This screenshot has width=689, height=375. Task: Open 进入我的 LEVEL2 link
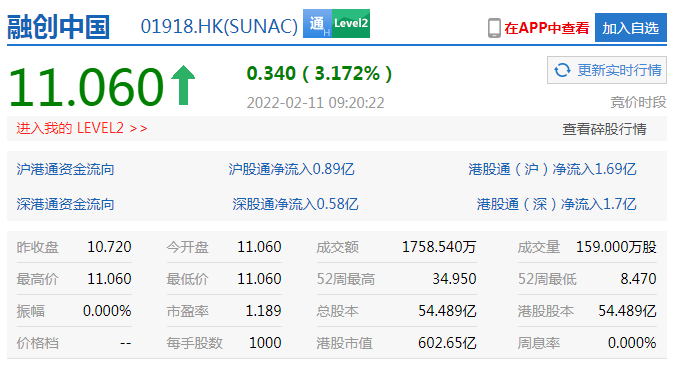pyautogui.click(x=82, y=128)
